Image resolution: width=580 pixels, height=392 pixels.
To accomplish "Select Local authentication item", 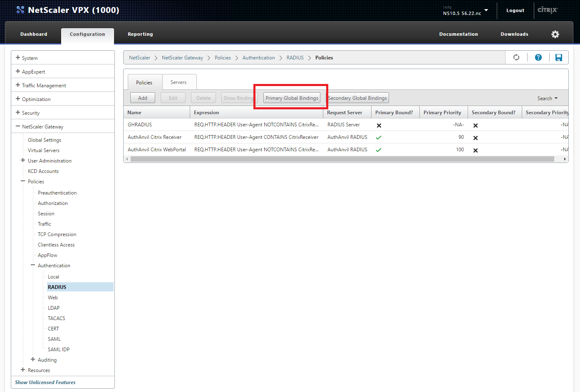I will (x=53, y=277).
